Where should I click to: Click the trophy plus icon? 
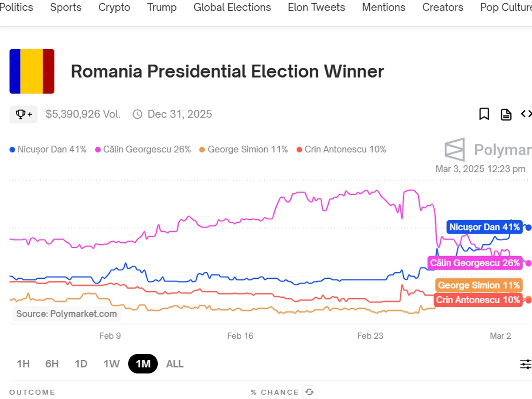(x=23, y=114)
